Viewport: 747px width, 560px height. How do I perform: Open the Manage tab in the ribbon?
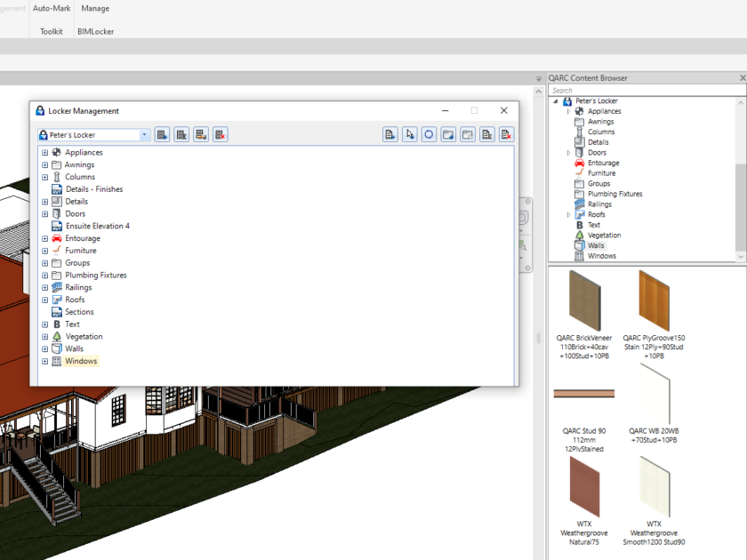[95, 8]
